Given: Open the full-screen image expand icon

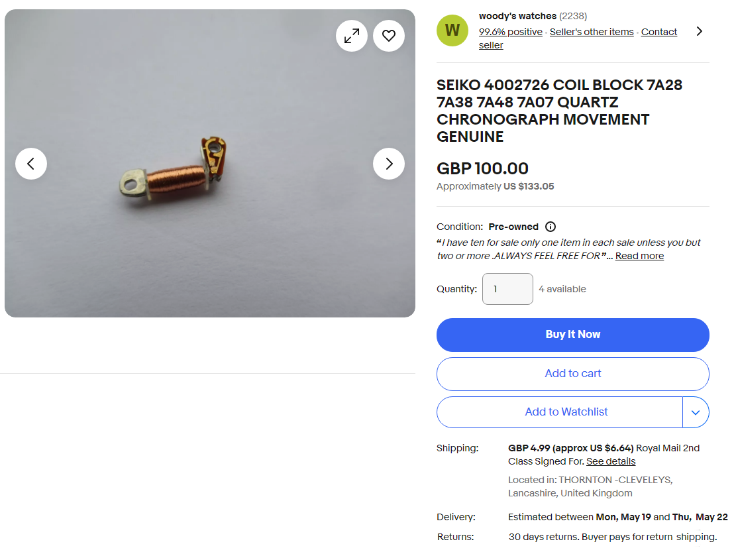Looking at the screenshot, I should coord(352,36).
